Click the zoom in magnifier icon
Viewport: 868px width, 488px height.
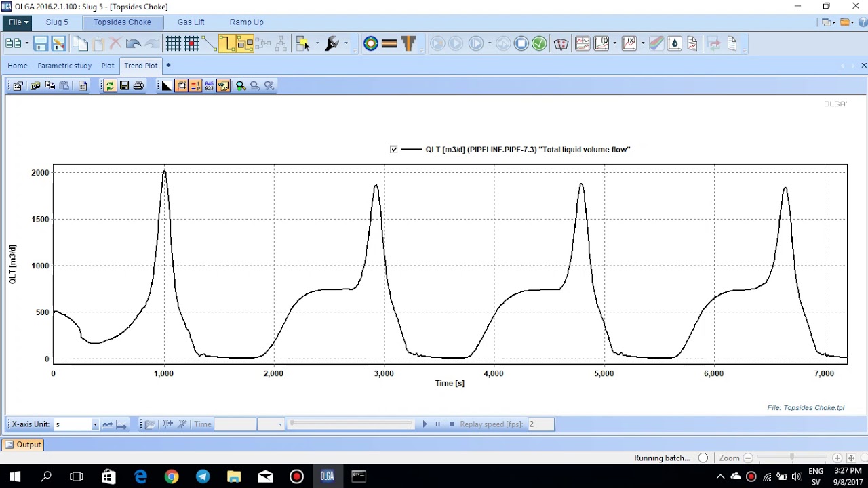(x=241, y=86)
